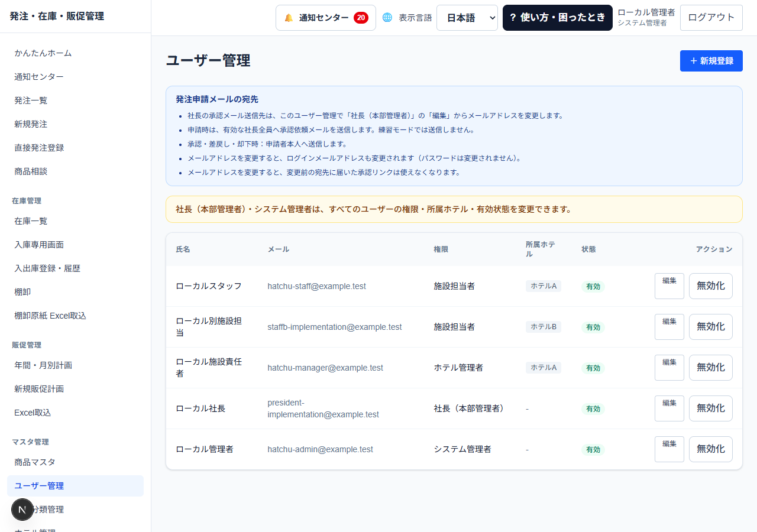
Task: Click 無効化 for ローカル別施設担当
Action: [711, 327]
